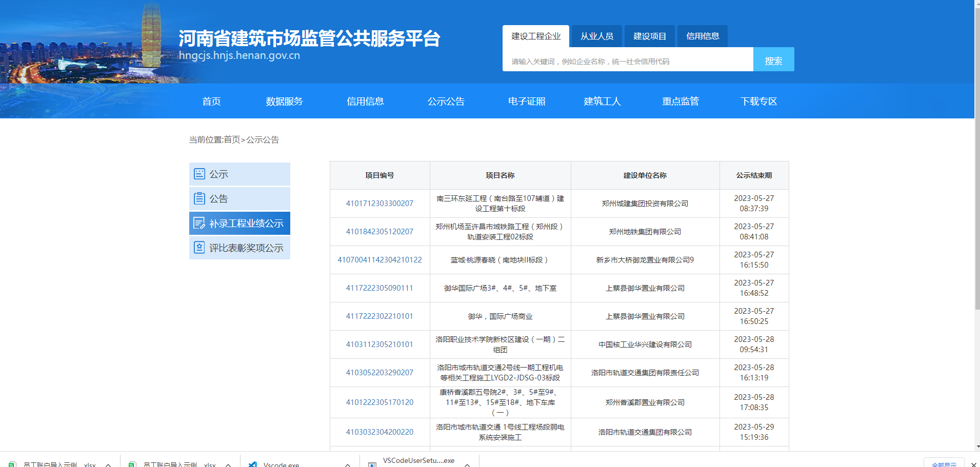Viewport: 980px width, 467px height.
Task: Click cell 新乡市大桥御龙置业有限公司9
Action: pos(645,260)
